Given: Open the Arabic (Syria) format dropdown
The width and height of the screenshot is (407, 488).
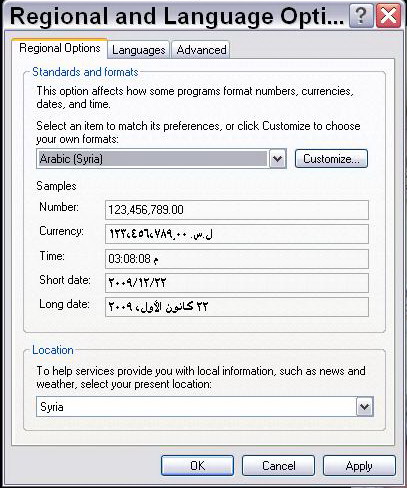Looking at the screenshot, I should [x=161, y=159].
